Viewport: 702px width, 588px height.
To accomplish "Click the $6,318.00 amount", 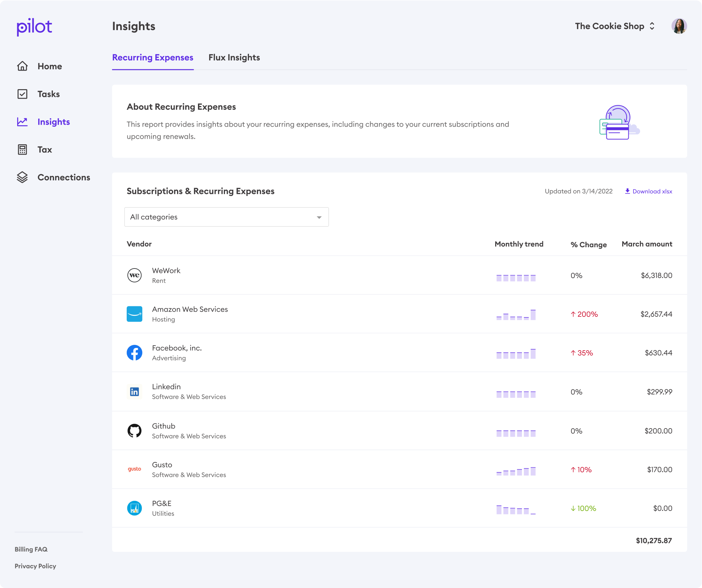I will (657, 275).
